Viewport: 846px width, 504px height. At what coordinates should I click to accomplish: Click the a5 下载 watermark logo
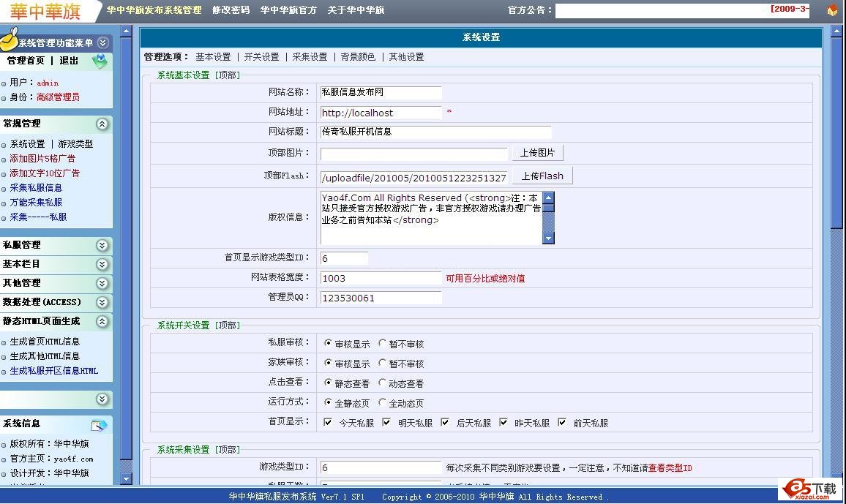point(810,489)
